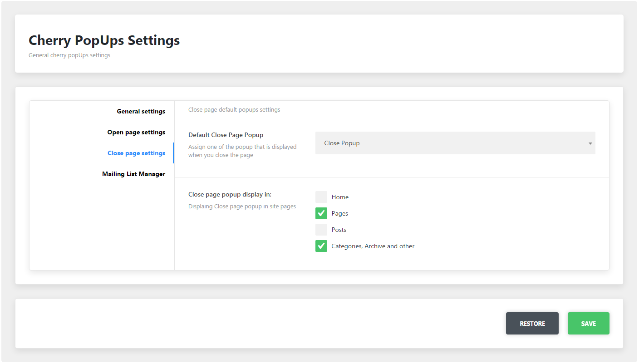Click the Pages label text
Viewport: 639px width, 364px height.
click(339, 213)
